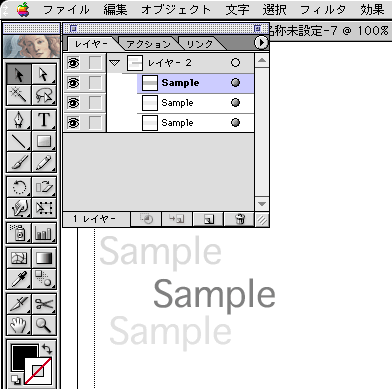The image size is (392, 389).
Task: Click Make/Release Clipping Mask button in Layers palette
Action: [x=146, y=219]
